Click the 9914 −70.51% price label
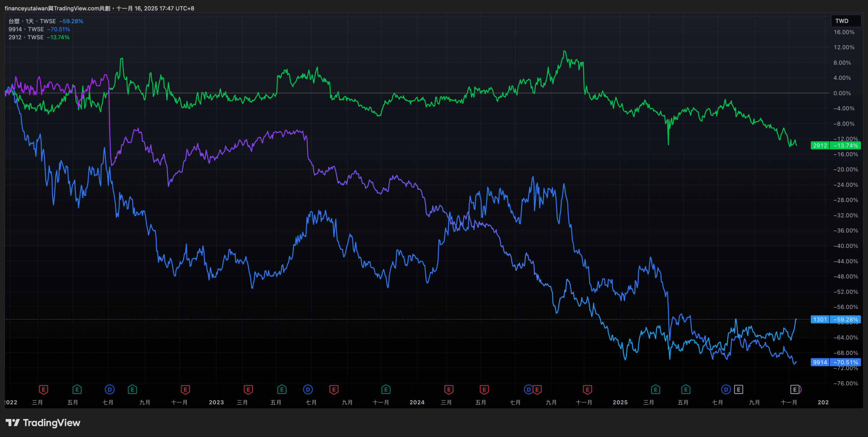The width and height of the screenshot is (868, 437). [835, 362]
